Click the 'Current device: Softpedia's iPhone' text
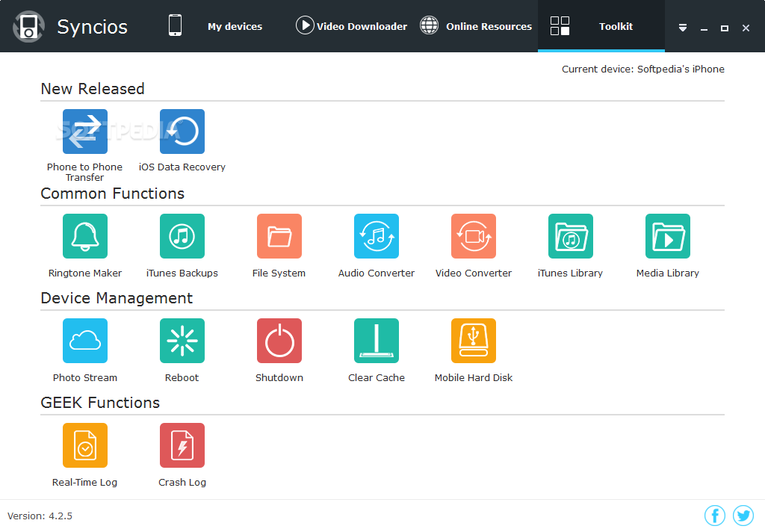 tap(642, 69)
